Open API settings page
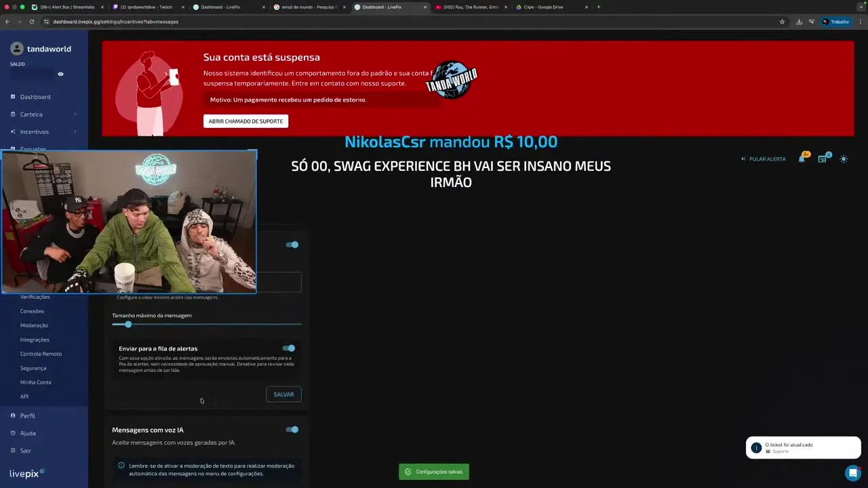Image resolution: width=868 pixels, height=488 pixels. [x=24, y=396]
